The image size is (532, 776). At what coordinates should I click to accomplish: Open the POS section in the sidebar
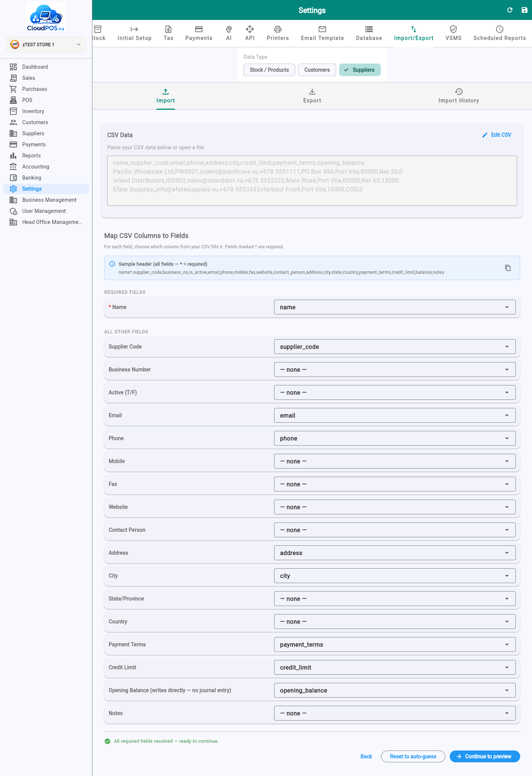46,100
